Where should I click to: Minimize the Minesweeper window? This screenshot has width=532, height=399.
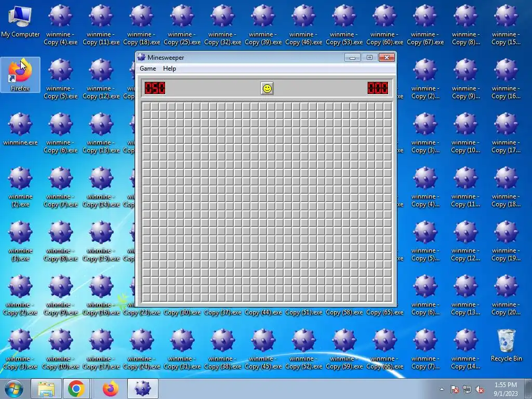click(x=352, y=57)
